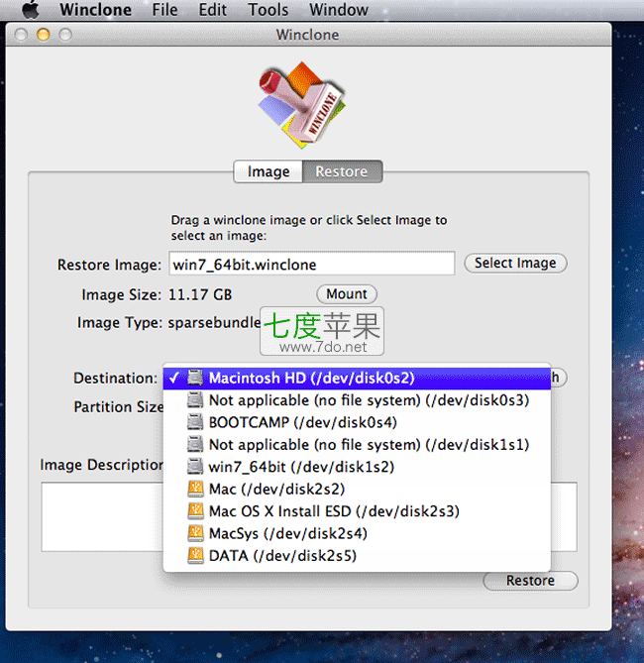The height and width of the screenshot is (663, 644).
Task: Click the Winclone stamp logo
Action: [302, 104]
